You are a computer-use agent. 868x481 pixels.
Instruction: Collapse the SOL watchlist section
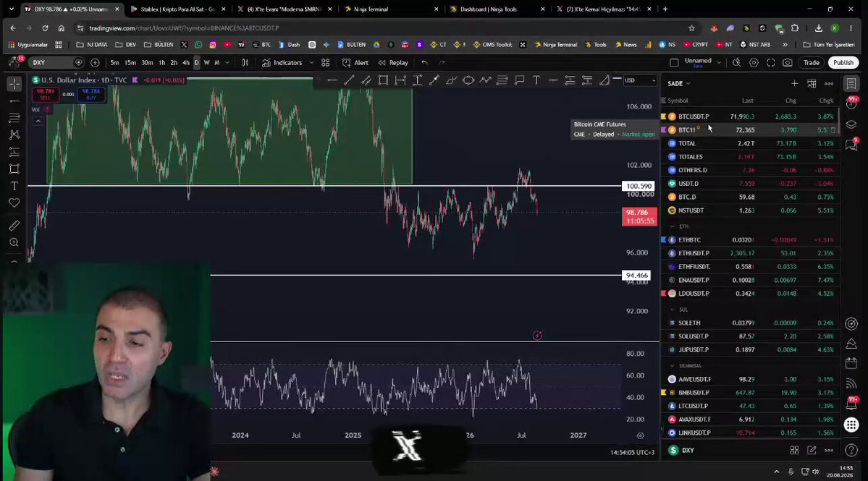(x=672, y=310)
